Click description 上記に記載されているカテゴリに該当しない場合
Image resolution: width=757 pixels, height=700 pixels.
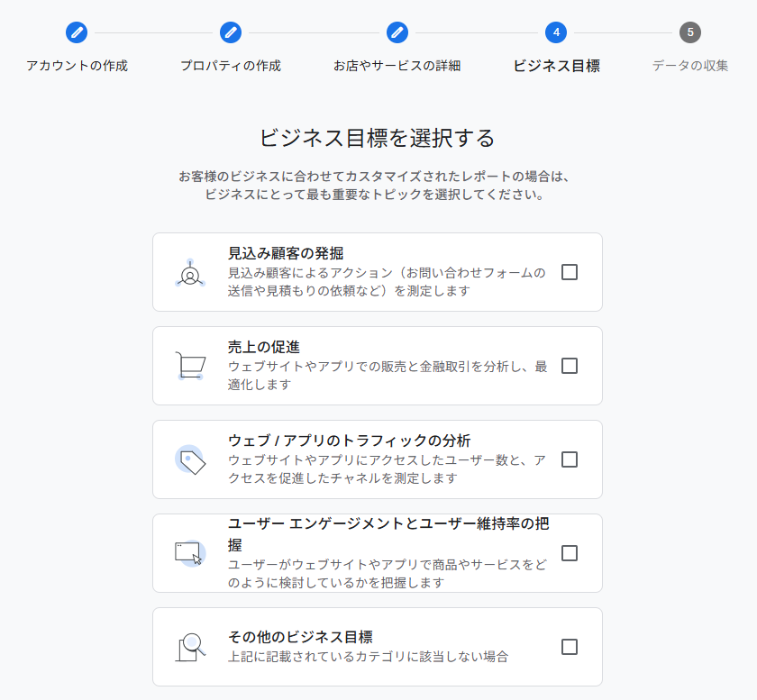pos(368,657)
